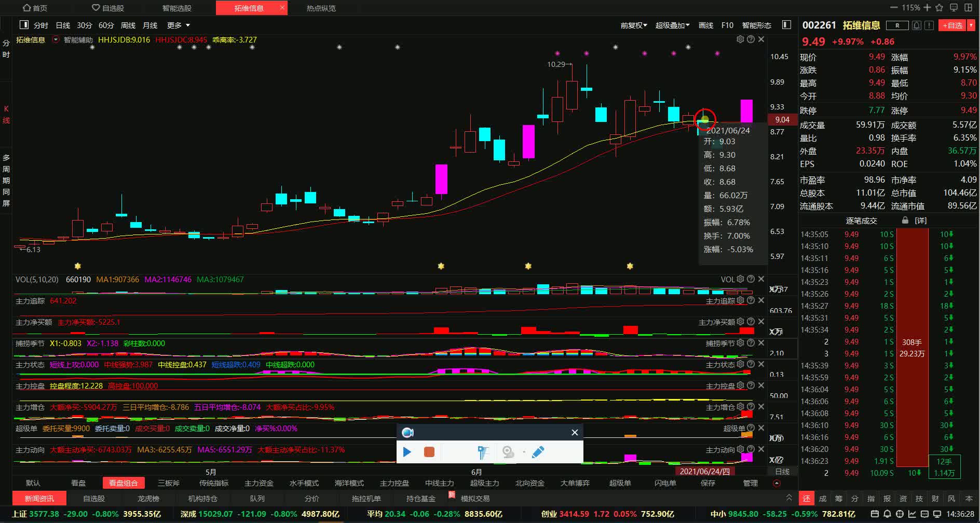The image size is (980, 523).
Task: Click the lock icon beside 逐笔成交
Action: (905, 221)
